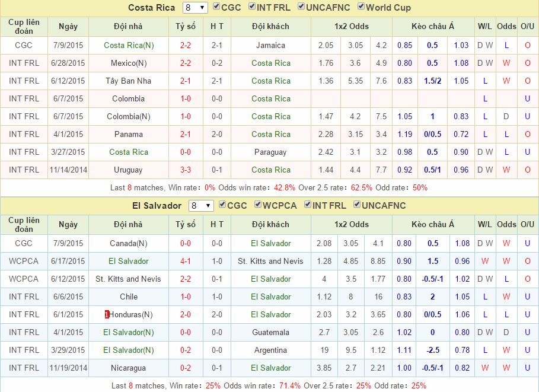Toggle the CGC checkbox for El Salvador

222,205
